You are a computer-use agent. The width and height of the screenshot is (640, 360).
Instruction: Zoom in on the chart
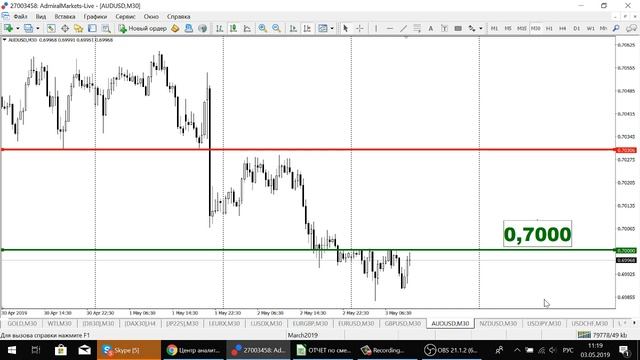262,28
